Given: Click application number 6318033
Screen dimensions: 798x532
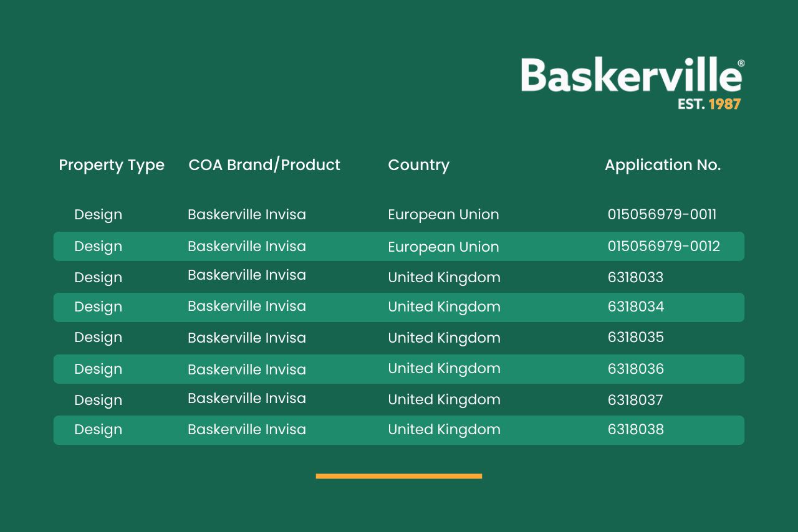Looking at the screenshot, I should tap(635, 277).
